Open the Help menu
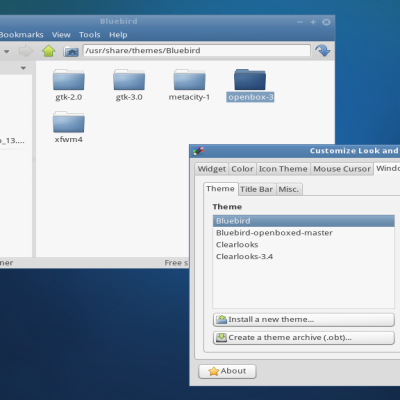This screenshot has width=400, height=400. 118,35
